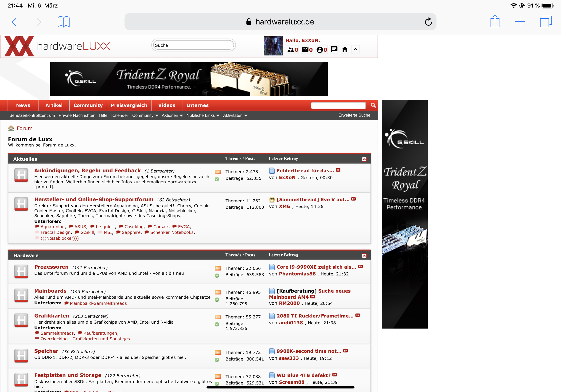The width and height of the screenshot is (561, 392).
Task: Open the Aquatuning subforum
Action: (53, 227)
